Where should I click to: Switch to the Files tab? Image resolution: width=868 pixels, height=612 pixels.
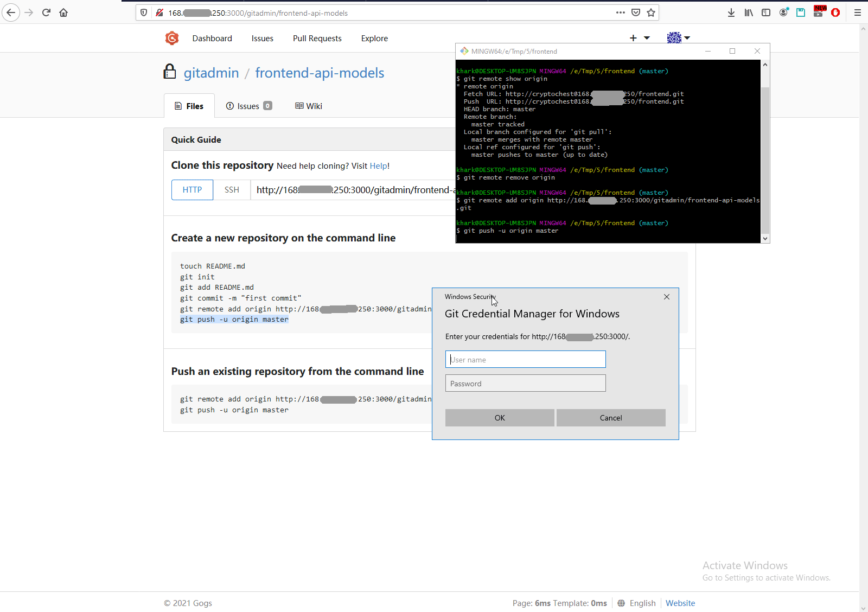point(189,106)
